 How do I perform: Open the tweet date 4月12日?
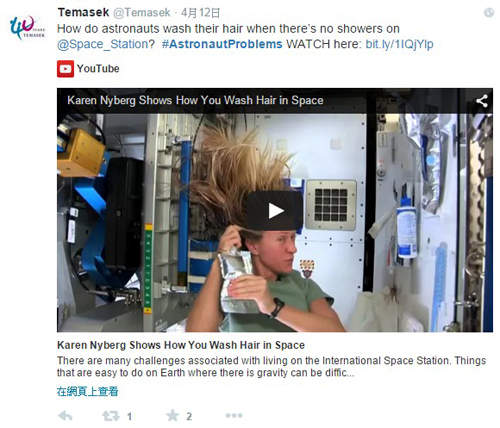coord(200,13)
